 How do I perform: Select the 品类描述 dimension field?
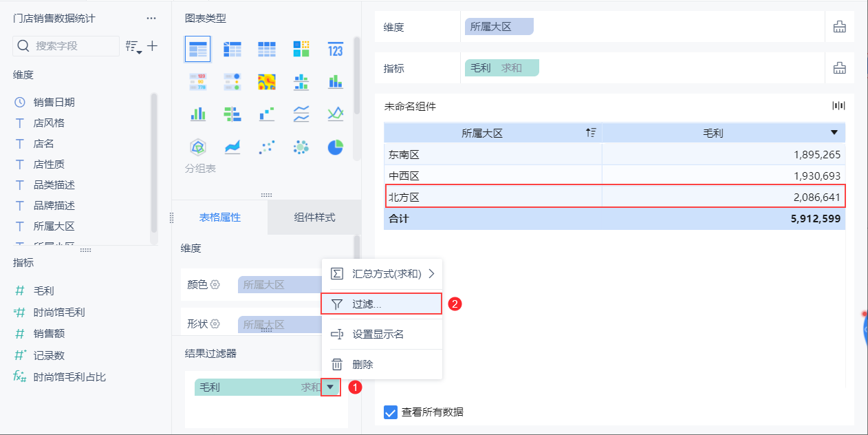pyautogui.click(x=54, y=184)
